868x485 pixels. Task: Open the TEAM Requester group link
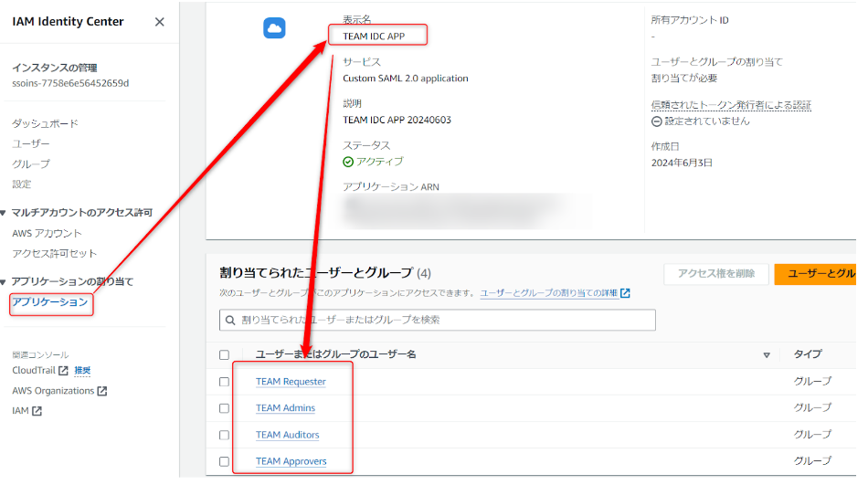pyautogui.click(x=291, y=382)
